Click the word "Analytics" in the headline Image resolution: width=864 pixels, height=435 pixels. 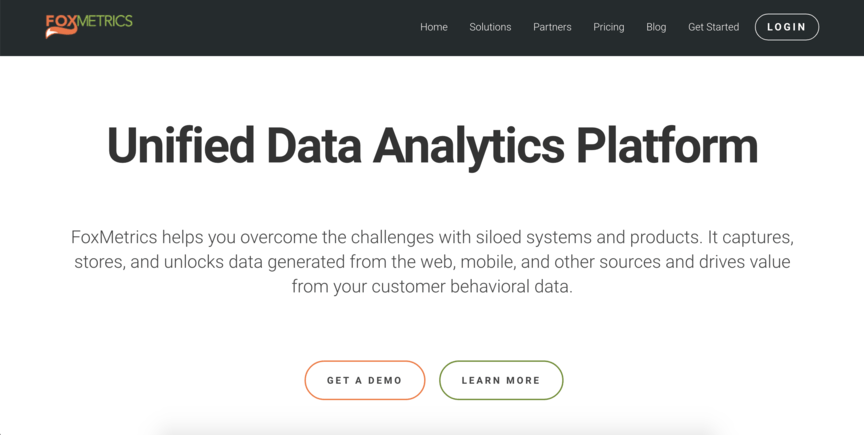pyautogui.click(x=468, y=146)
